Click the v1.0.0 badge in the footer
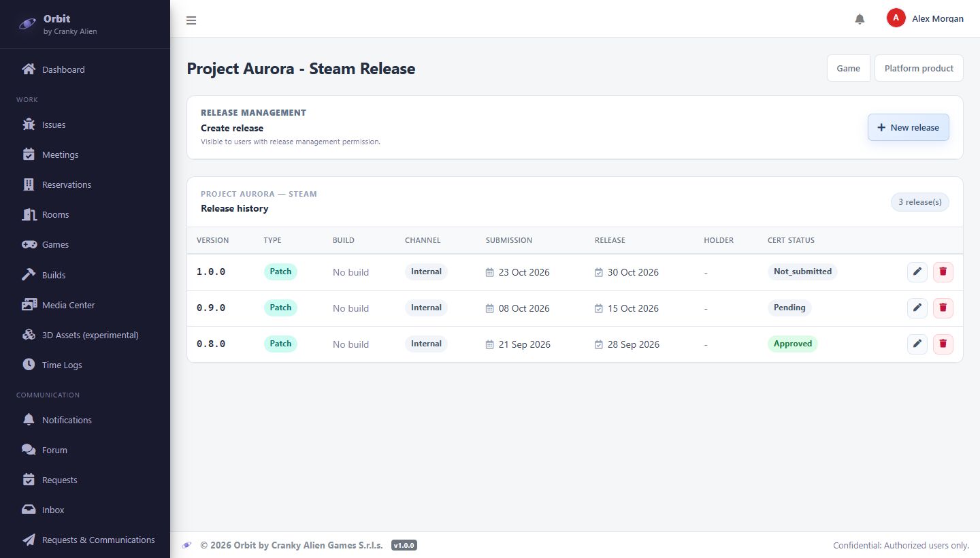 [404, 545]
